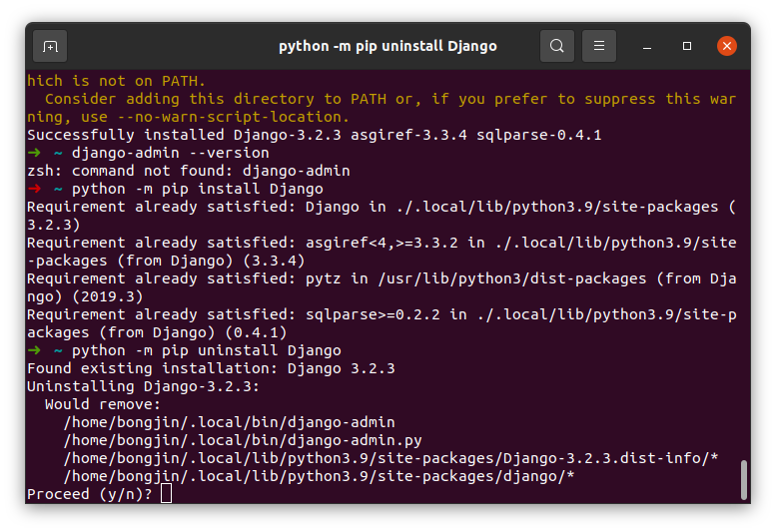
Task: Click the 'python -m pip uninstall Django' prompt line
Action: point(207,350)
